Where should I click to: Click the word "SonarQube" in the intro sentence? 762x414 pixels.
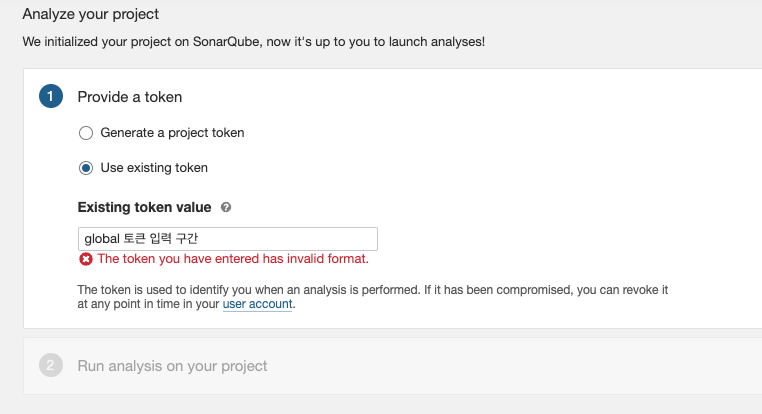click(x=226, y=42)
